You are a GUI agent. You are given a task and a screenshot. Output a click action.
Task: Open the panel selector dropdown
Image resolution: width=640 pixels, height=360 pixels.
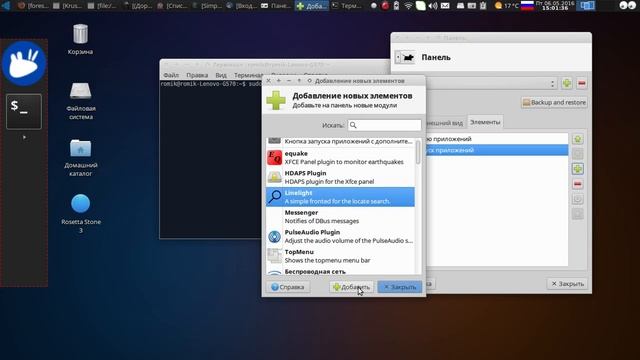[491, 84]
